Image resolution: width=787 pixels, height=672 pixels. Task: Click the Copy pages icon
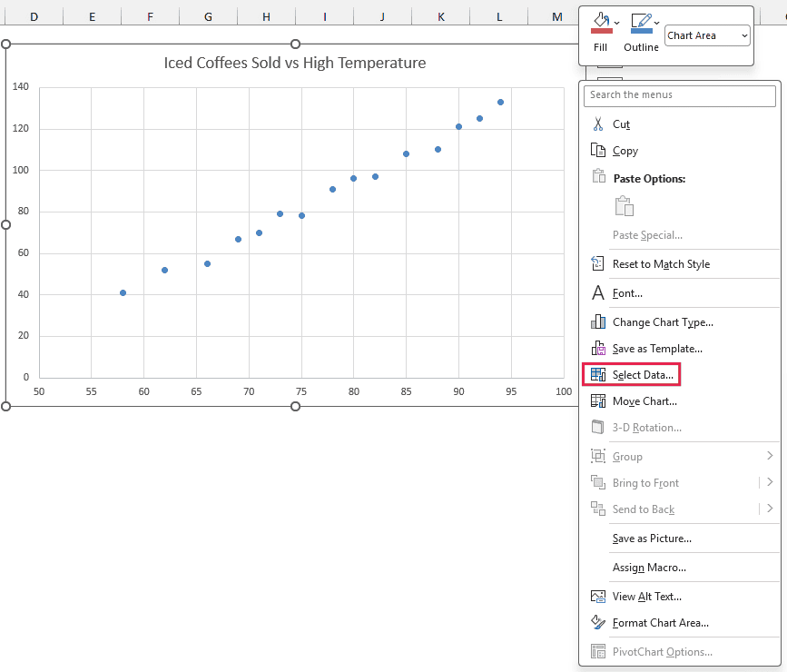(598, 150)
